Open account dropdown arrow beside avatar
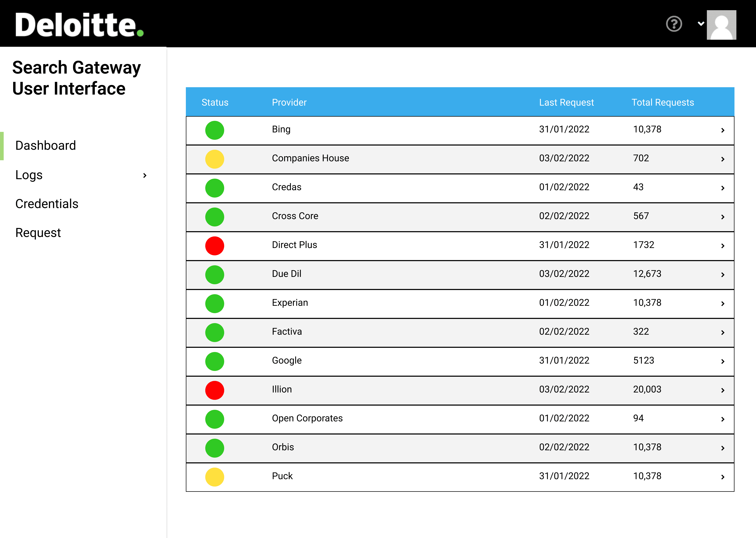 (x=701, y=23)
